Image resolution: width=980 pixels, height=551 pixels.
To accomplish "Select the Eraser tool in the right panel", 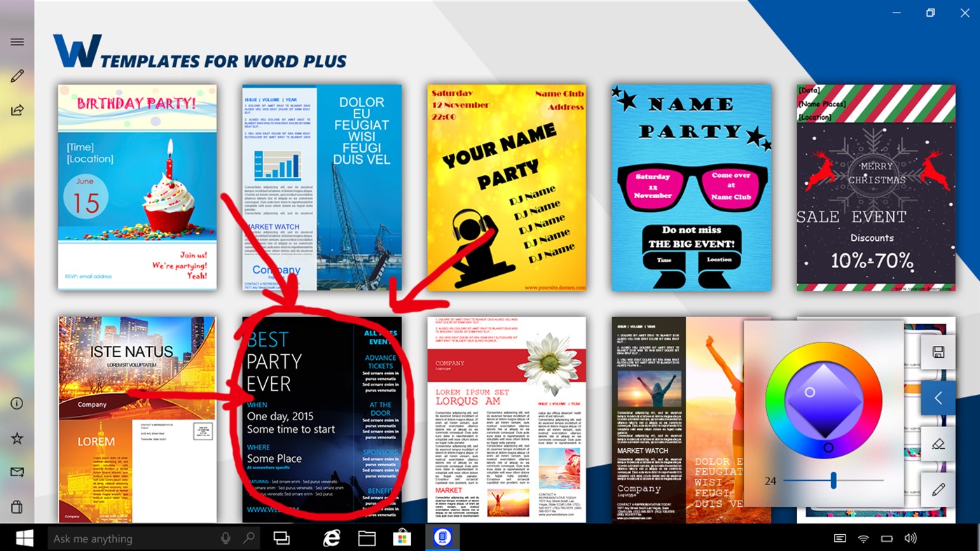I will 938,443.
